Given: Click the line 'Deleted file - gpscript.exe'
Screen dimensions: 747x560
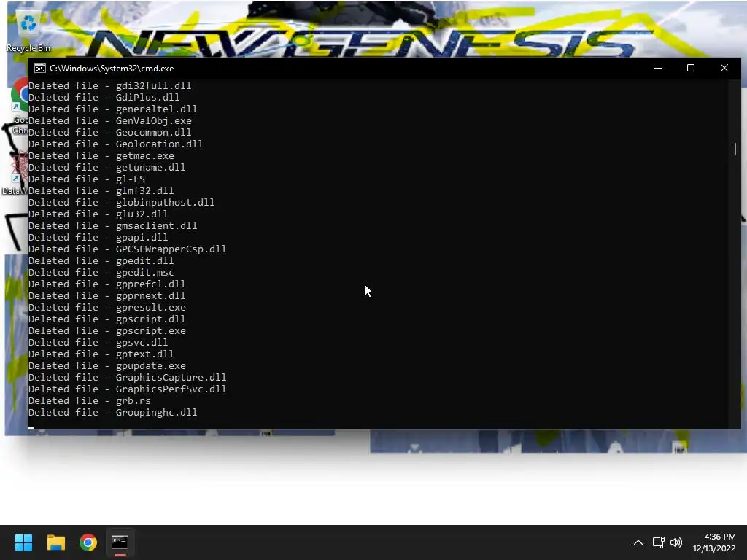Looking at the screenshot, I should [107, 330].
